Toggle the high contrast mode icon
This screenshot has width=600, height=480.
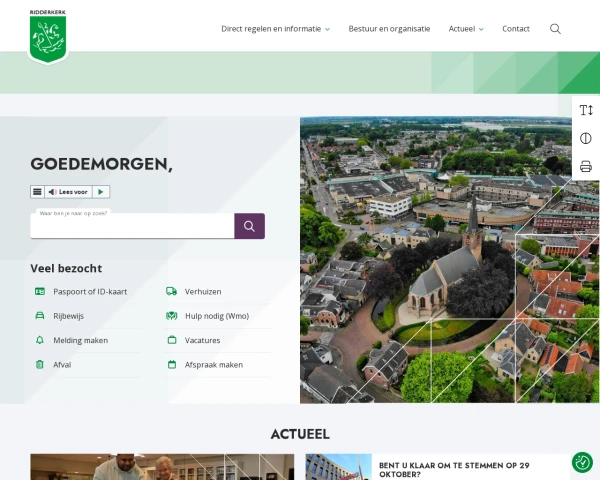(x=586, y=138)
